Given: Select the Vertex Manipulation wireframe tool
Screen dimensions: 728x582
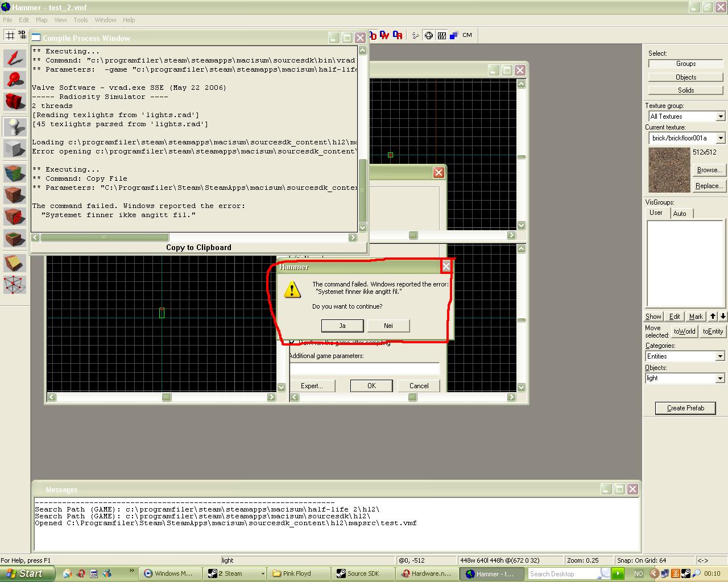Looking at the screenshot, I should point(15,285).
